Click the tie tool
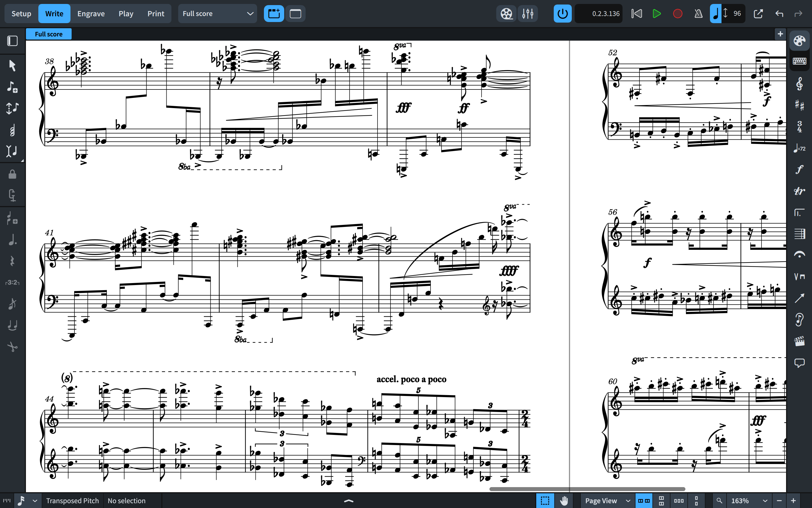The height and width of the screenshot is (508, 812). pyautogui.click(x=12, y=325)
